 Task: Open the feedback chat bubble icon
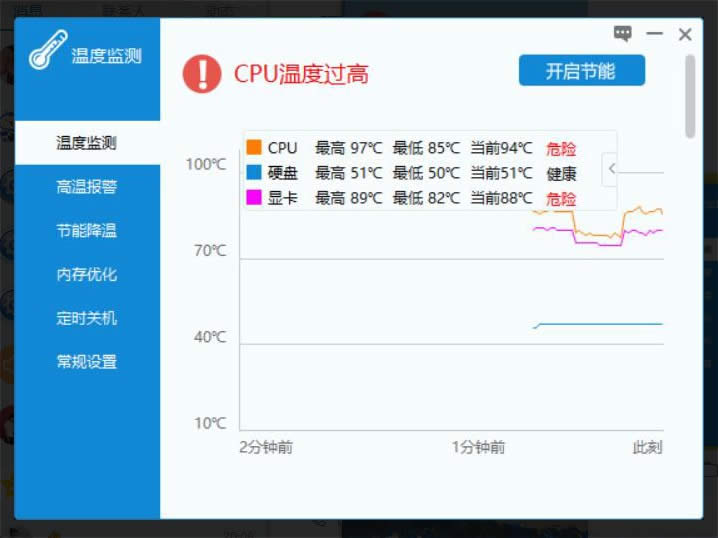pyautogui.click(x=623, y=33)
